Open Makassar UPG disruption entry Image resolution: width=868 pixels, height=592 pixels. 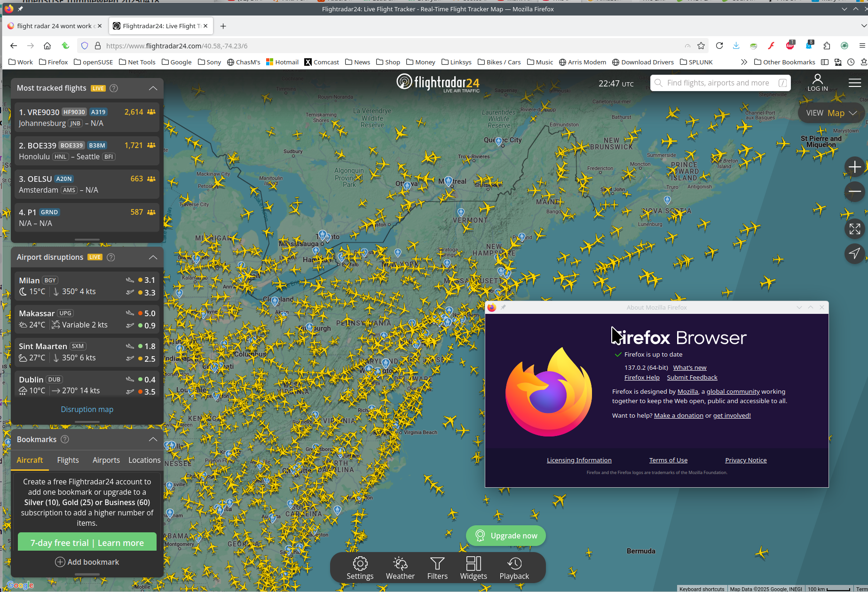[87, 319]
